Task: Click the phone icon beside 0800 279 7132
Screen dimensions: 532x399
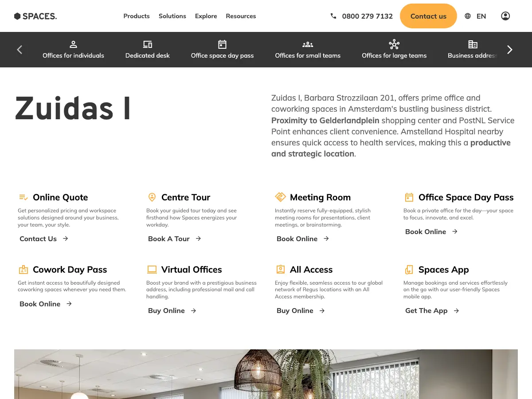Action: (333, 16)
